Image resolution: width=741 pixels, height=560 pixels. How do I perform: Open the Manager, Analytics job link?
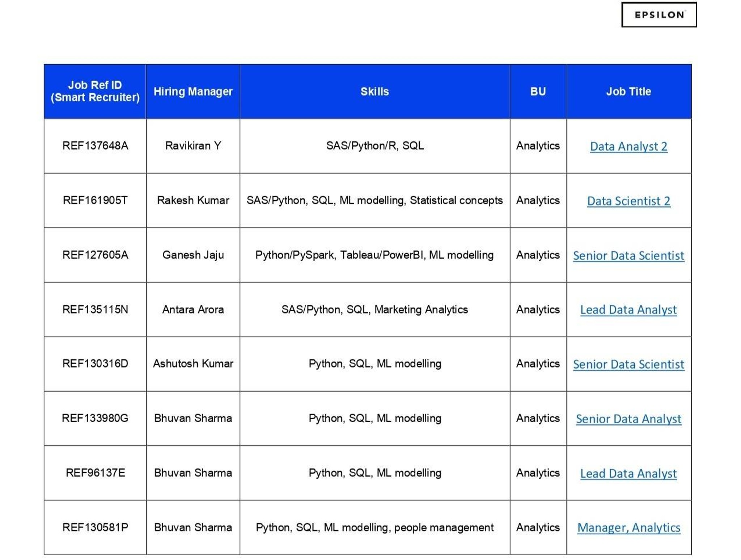pos(628,527)
